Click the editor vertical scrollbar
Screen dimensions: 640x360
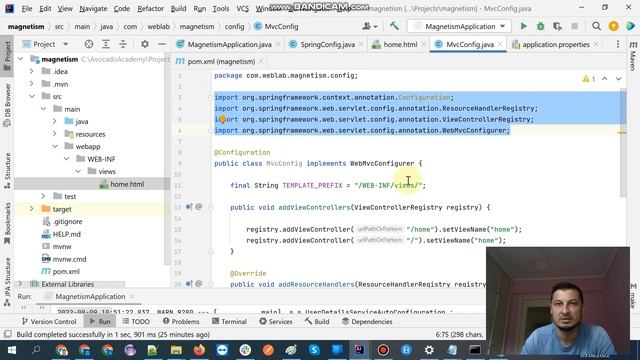coord(623,143)
